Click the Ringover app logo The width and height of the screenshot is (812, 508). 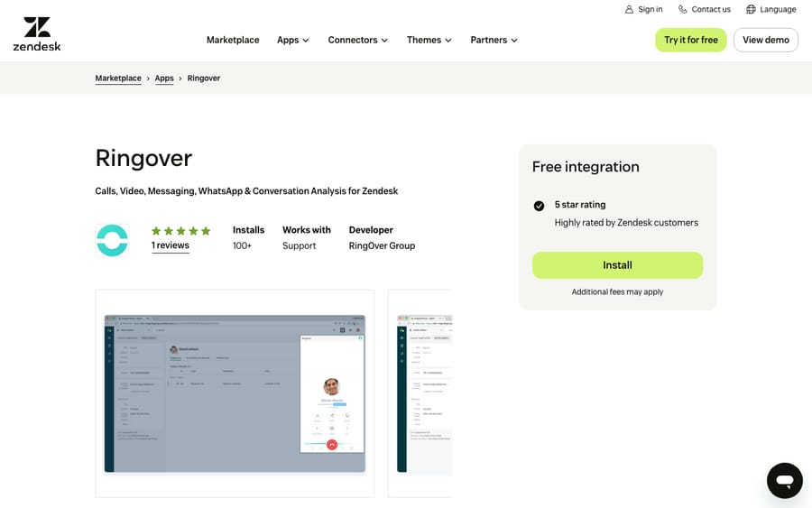[x=113, y=240]
